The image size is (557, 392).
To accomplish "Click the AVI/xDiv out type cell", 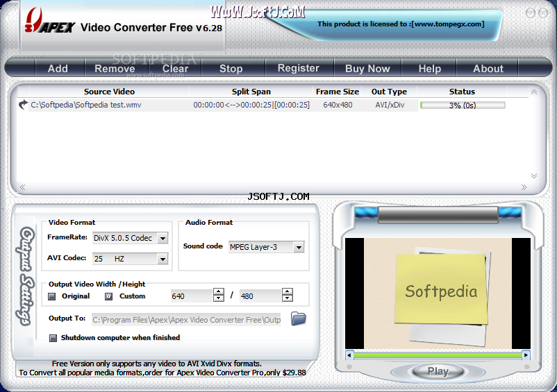I will point(390,105).
